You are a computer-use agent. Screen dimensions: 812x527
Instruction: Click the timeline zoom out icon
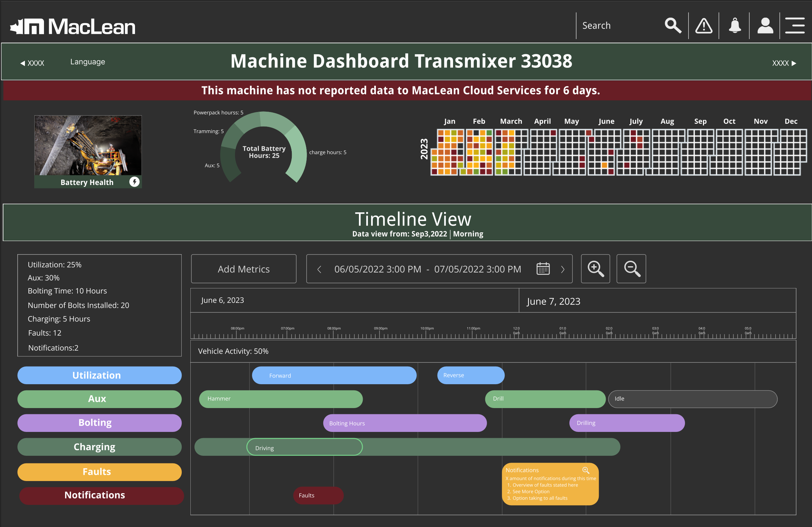[631, 269]
